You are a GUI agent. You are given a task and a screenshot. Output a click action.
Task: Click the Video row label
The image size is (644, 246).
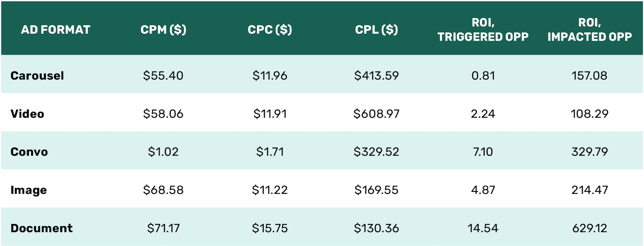point(27,114)
